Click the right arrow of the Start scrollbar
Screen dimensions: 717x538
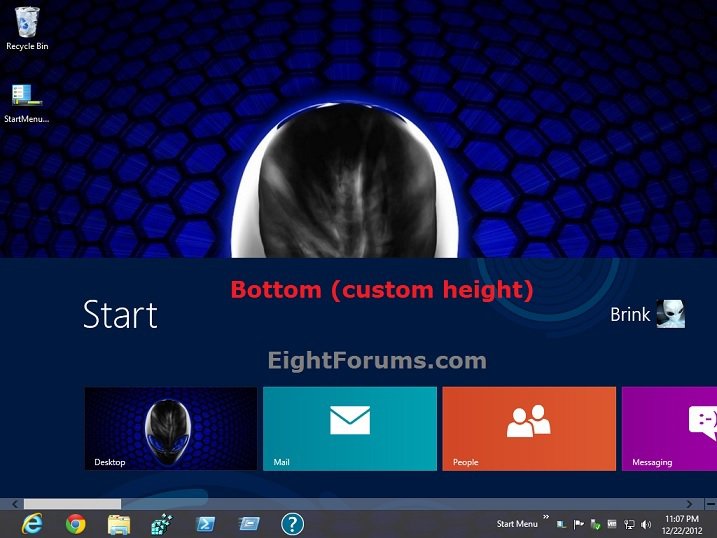click(x=689, y=504)
